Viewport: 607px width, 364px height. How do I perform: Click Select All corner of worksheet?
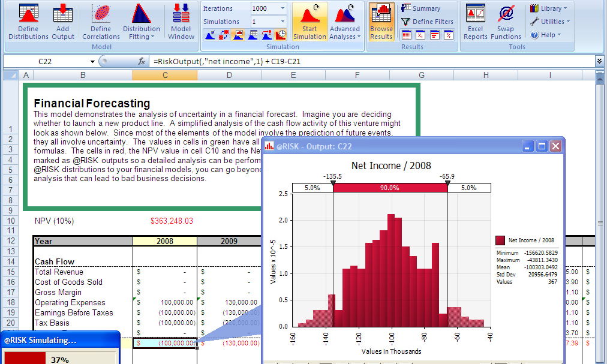(x=10, y=75)
